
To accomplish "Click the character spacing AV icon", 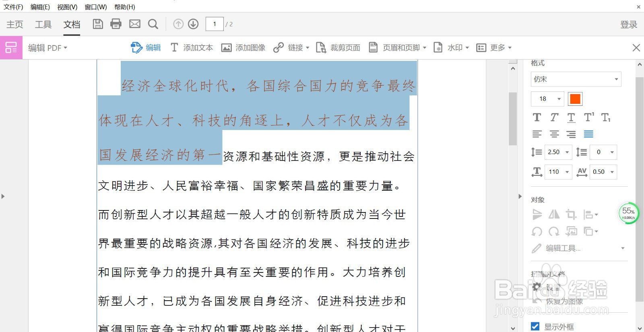I will point(582,172).
